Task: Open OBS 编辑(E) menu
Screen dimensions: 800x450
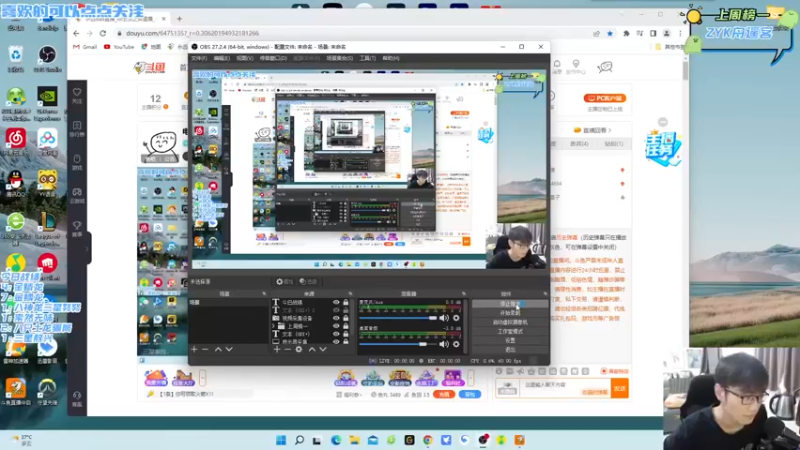Action: (221, 58)
